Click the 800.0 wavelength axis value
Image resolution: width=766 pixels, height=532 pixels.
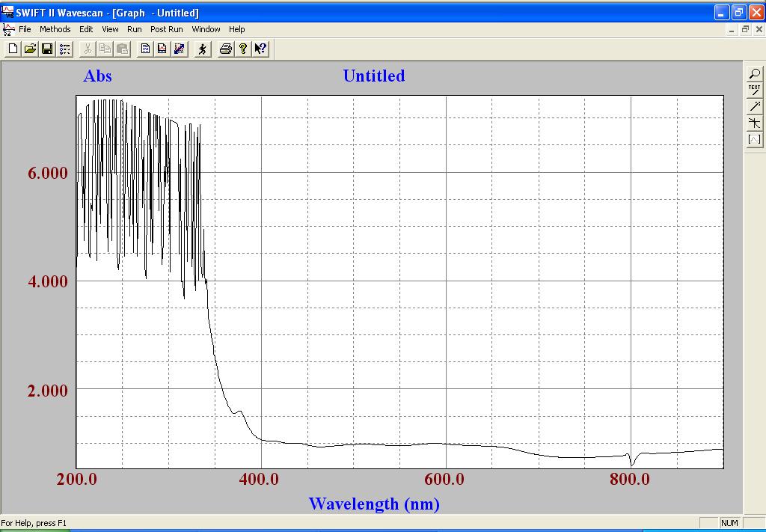click(630, 479)
